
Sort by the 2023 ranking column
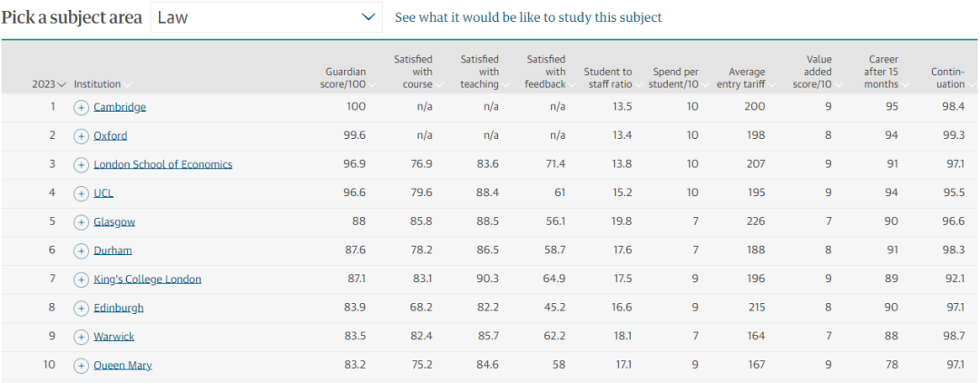tap(49, 84)
